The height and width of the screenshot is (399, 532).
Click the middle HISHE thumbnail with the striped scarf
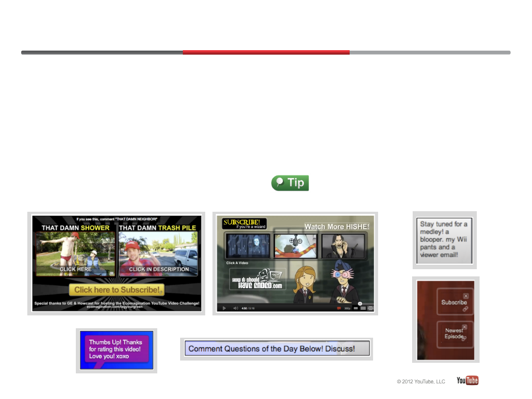coord(296,246)
